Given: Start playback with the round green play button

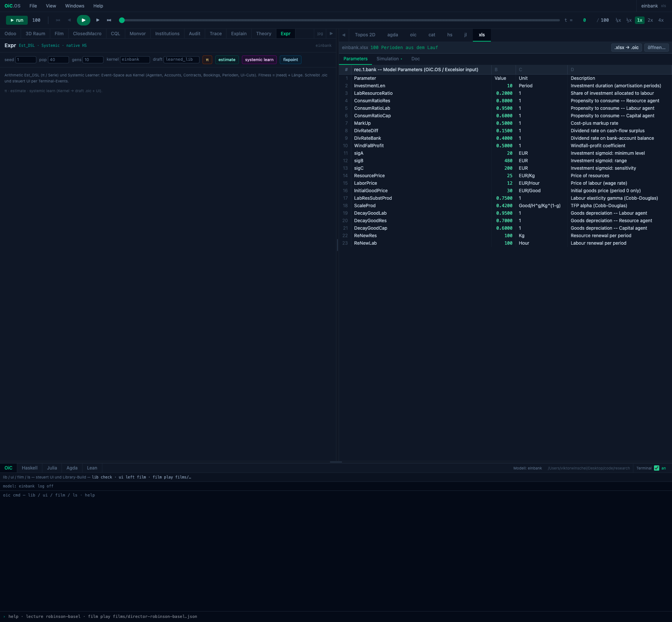Looking at the screenshot, I should click(83, 20).
